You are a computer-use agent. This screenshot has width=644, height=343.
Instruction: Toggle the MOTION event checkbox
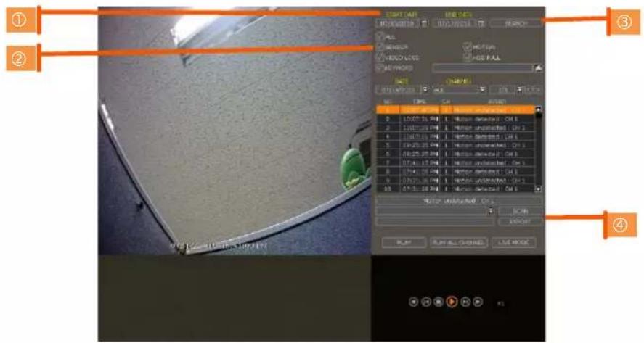[x=467, y=46]
